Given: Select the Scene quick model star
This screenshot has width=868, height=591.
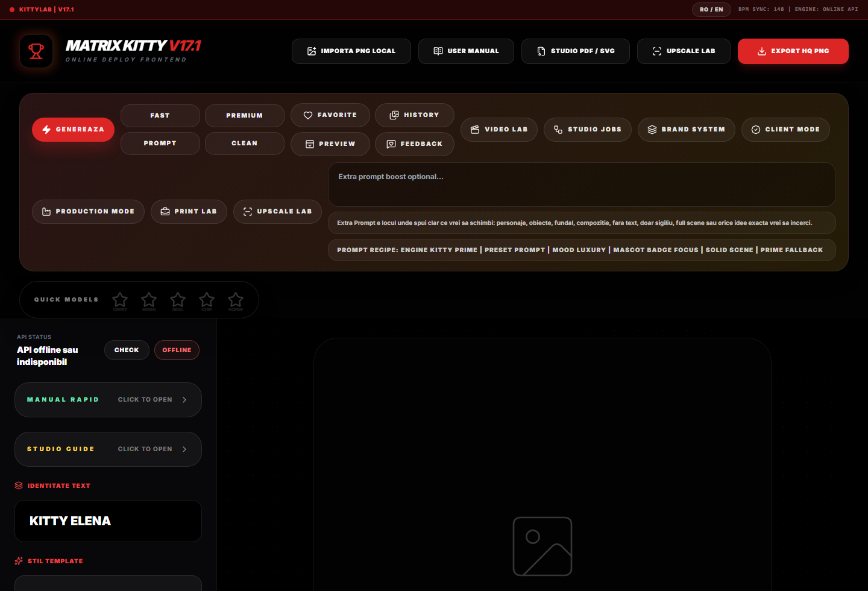Looking at the screenshot, I should 236,300.
